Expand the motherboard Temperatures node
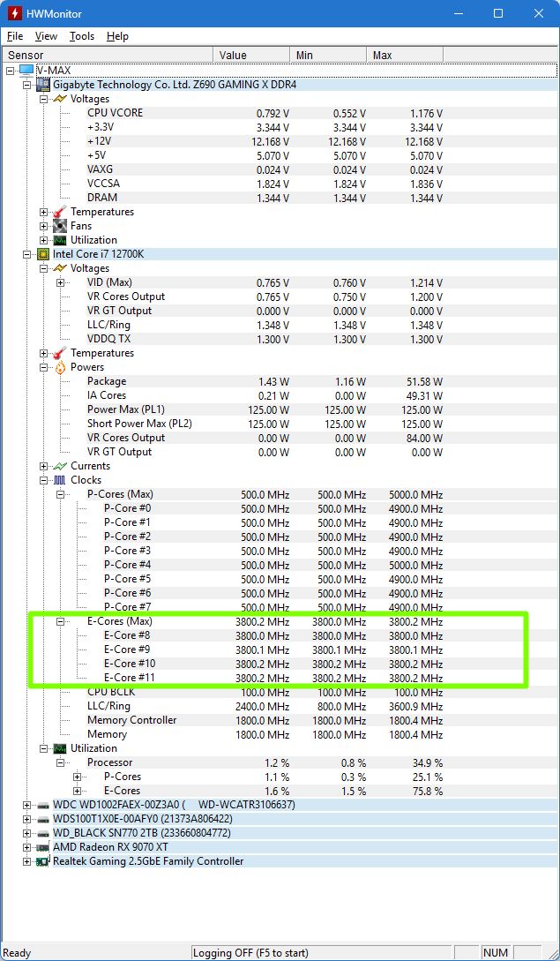560x961 pixels. click(x=43, y=212)
